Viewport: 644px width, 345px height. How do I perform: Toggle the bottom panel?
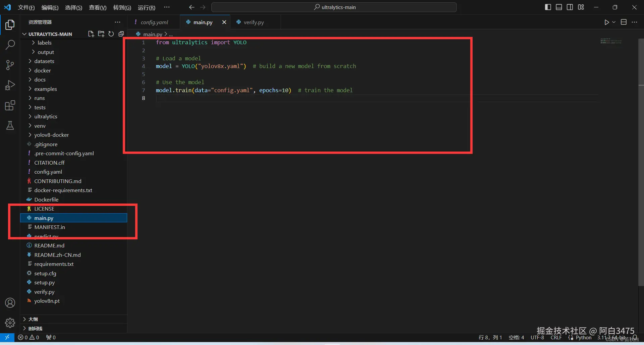559,7
